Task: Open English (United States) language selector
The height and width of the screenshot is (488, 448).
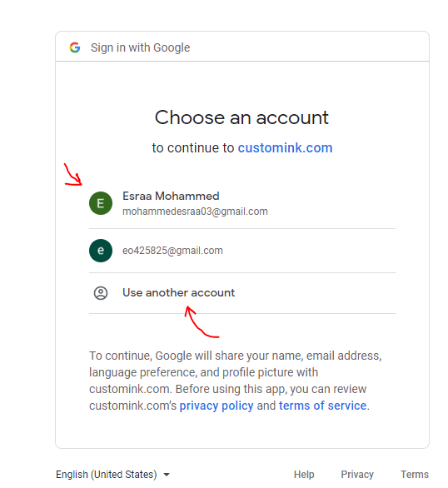Action: 112,475
